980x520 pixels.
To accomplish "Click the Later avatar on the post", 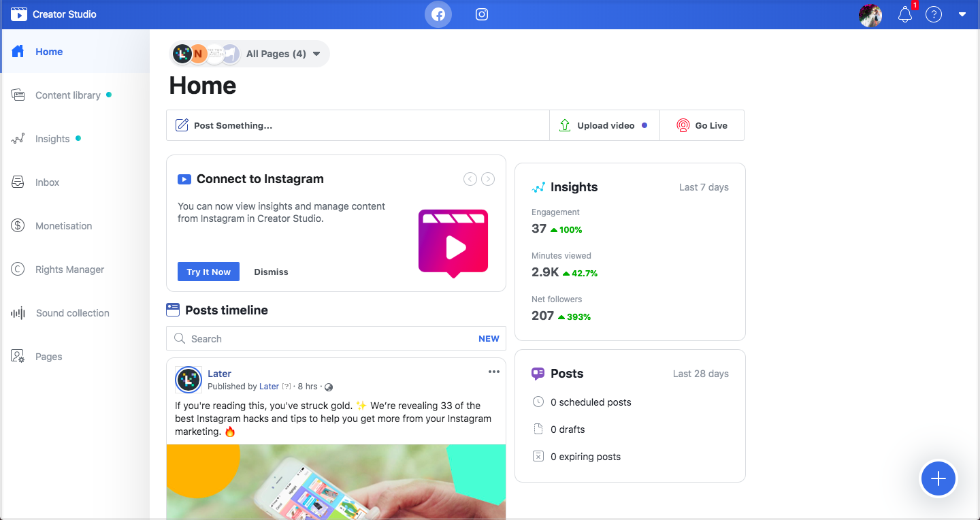I will pyautogui.click(x=189, y=380).
